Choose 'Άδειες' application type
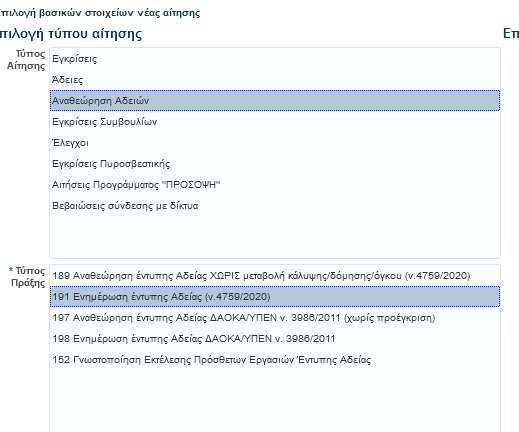Image resolution: width=519 pixels, height=432 pixels. pos(275,80)
